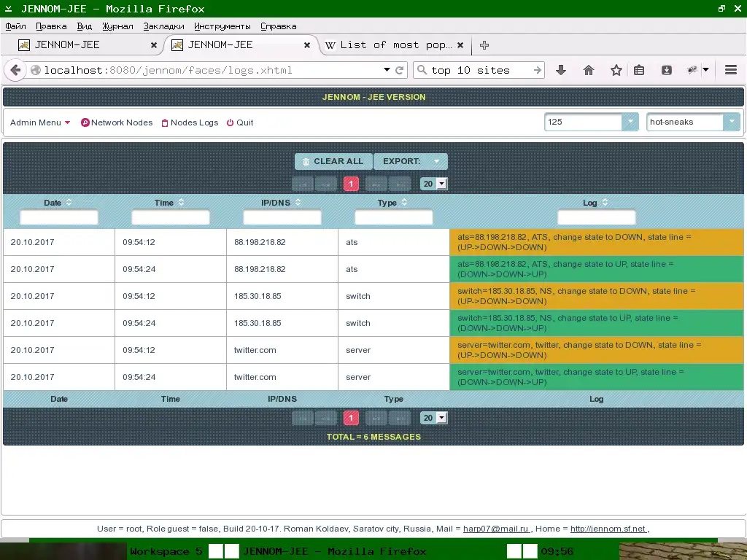This screenshot has width=747, height=560.
Task: Click the Pocket save icon
Action: click(x=667, y=71)
